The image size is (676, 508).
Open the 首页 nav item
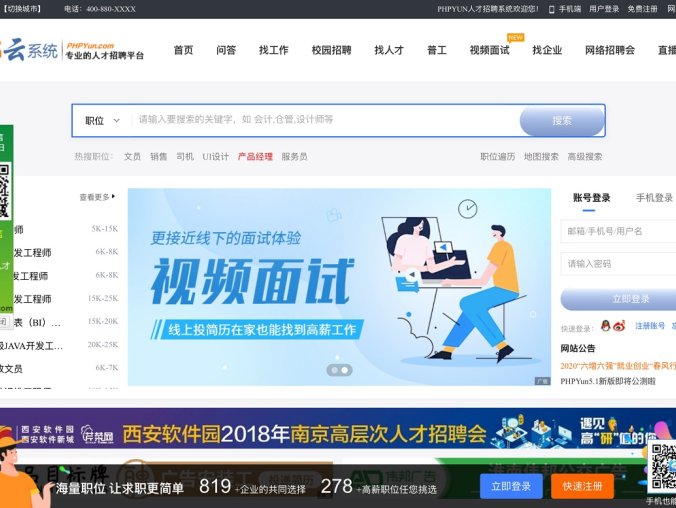pyautogui.click(x=183, y=50)
